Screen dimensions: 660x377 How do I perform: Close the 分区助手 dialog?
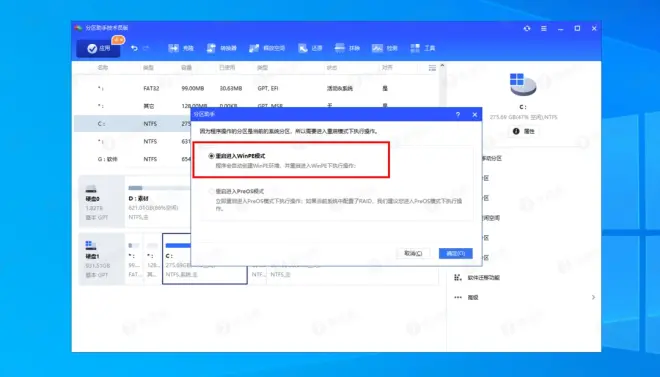(475, 114)
